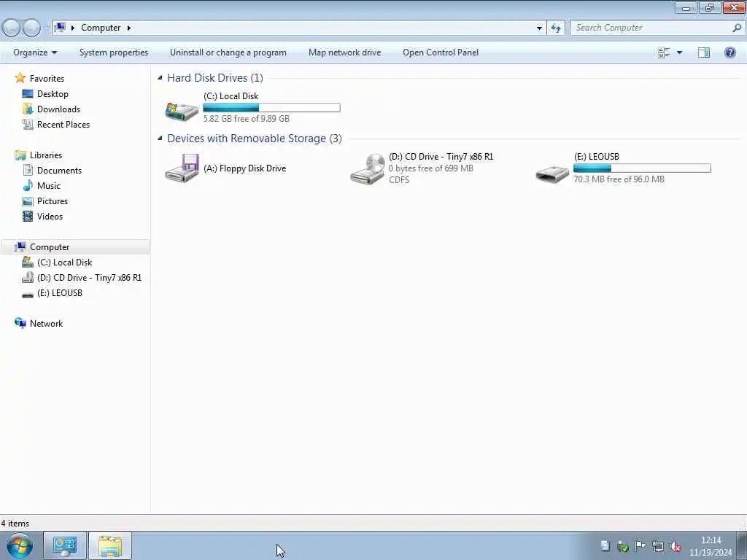Image resolution: width=747 pixels, height=560 pixels.
Task: Collapse Devices with Removable Storage group
Action: tap(160, 138)
